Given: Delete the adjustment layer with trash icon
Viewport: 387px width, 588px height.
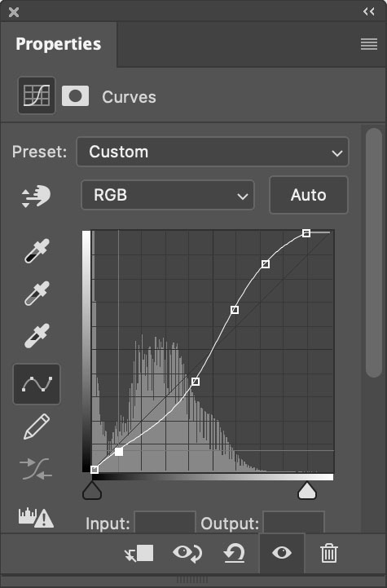Looking at the screenshot, I should tap(328, 553).
